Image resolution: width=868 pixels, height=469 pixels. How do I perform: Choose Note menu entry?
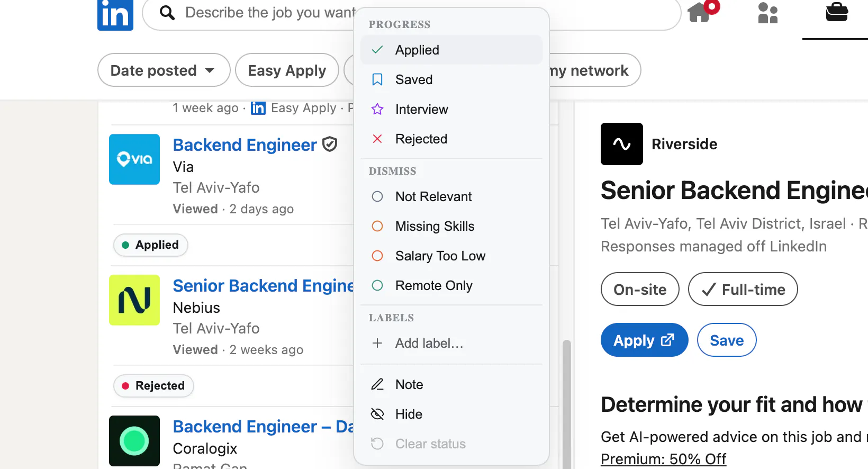point(451,384)
